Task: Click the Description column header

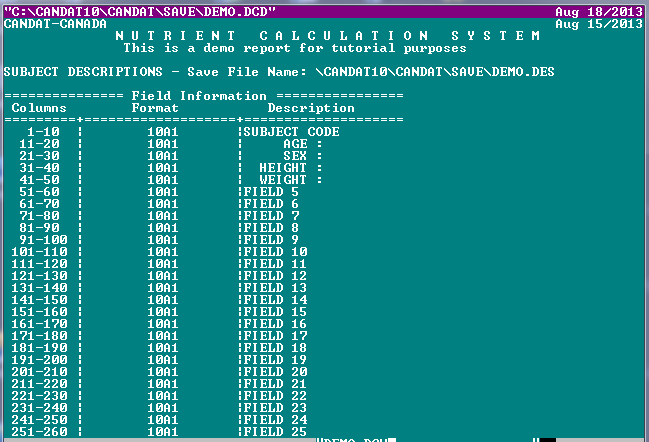Action: pos(311,108)
